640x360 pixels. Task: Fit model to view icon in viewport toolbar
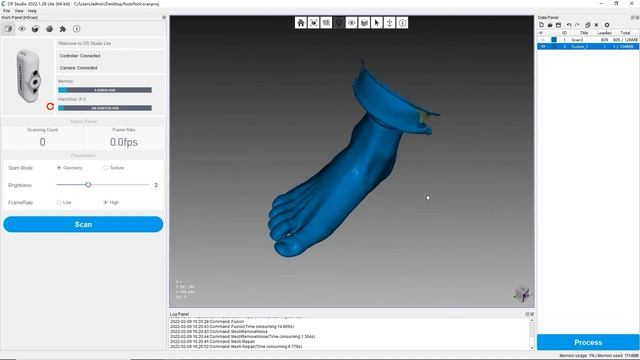click(313, 23)
